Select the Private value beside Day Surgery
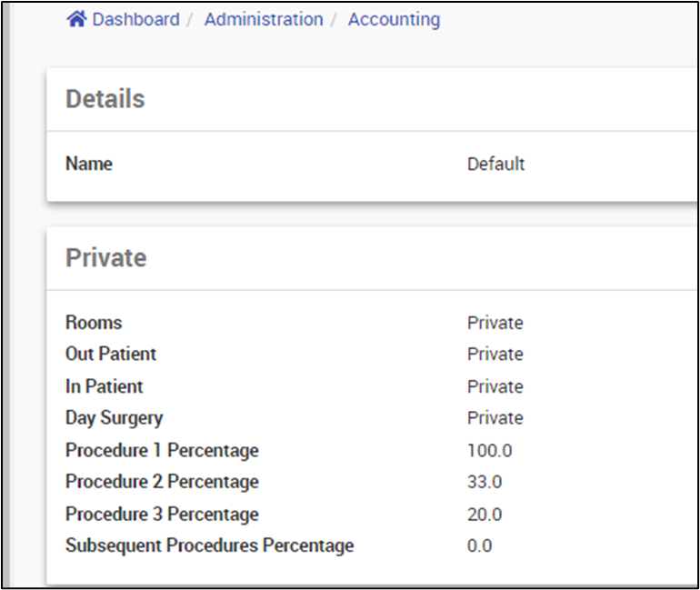 point(495,418)
